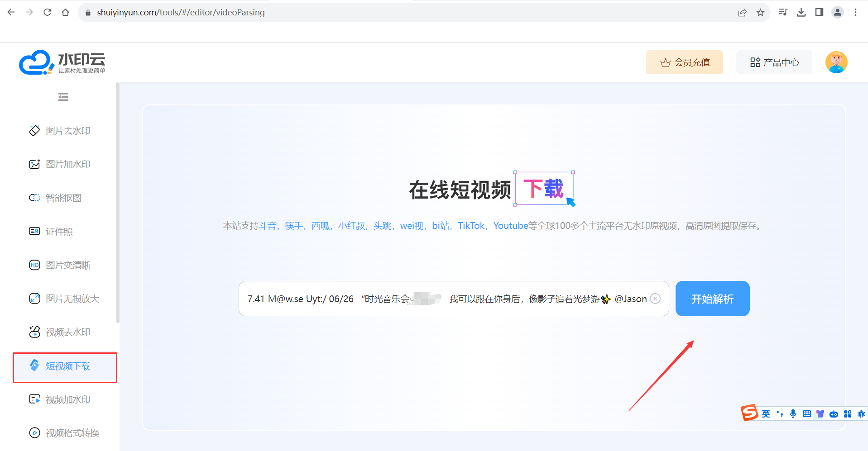Go to browser home page icon
The image size is (868, 451).
click(x=66, y=12)
